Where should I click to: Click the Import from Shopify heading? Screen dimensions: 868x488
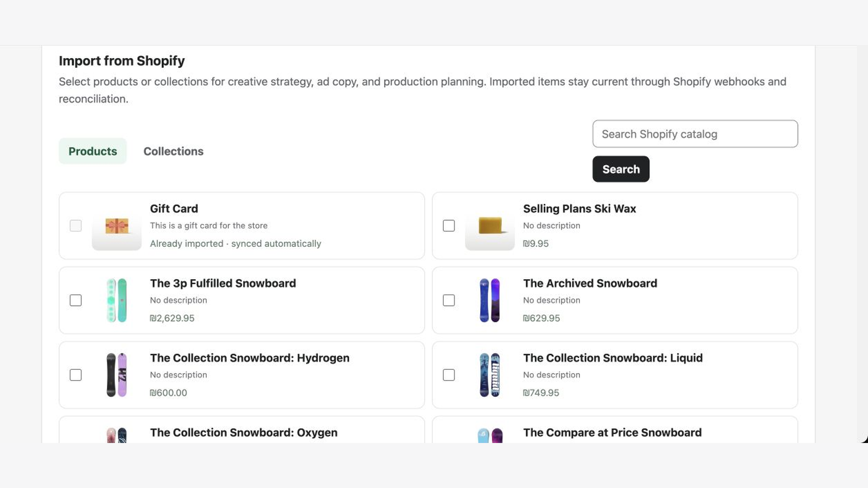[122, 61]
